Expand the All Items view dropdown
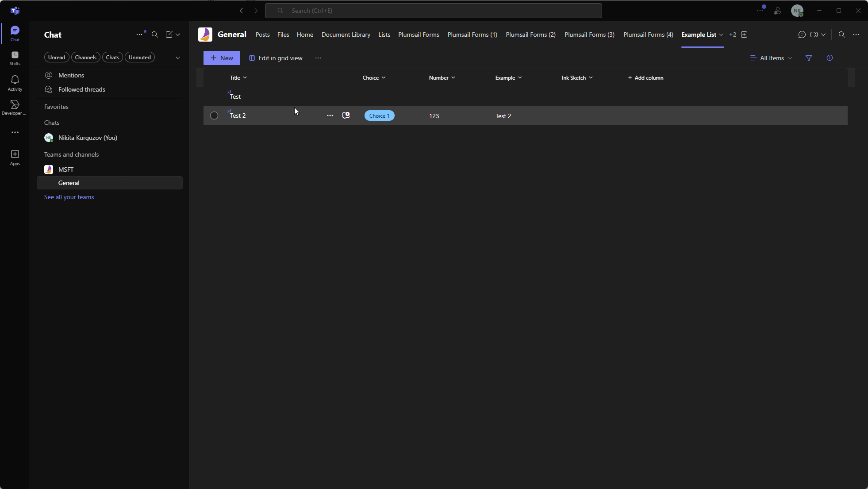The height and width of the screenshot is (489, 868). [772, 58]
